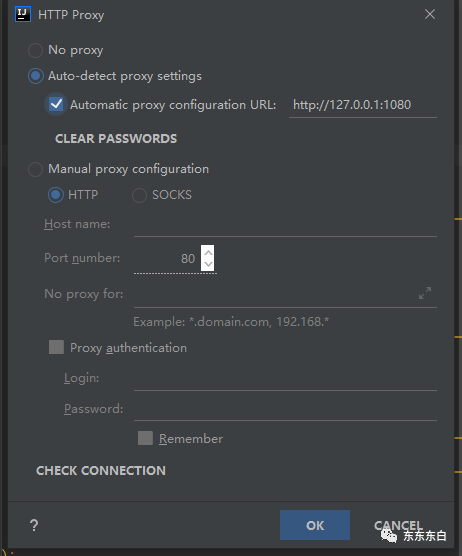Click the IntelliJ IDEA logo icon
Viewport: 462px width, 556px height.
[x=23, y=14]
